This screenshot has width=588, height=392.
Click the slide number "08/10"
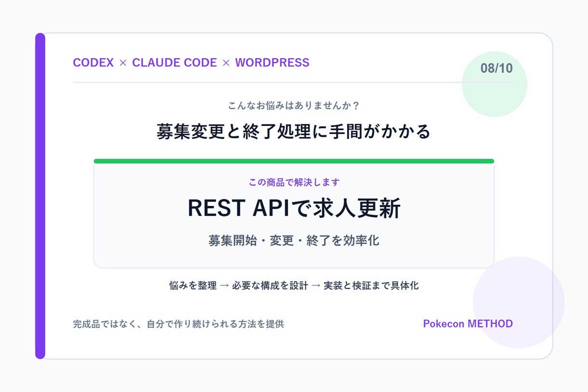496,68
